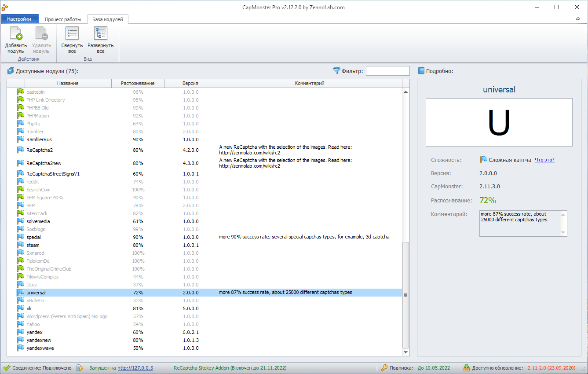The height and width of the screenshot is (374, 588).
Task: Open the Настройки tab
Action: pos(19,19)
